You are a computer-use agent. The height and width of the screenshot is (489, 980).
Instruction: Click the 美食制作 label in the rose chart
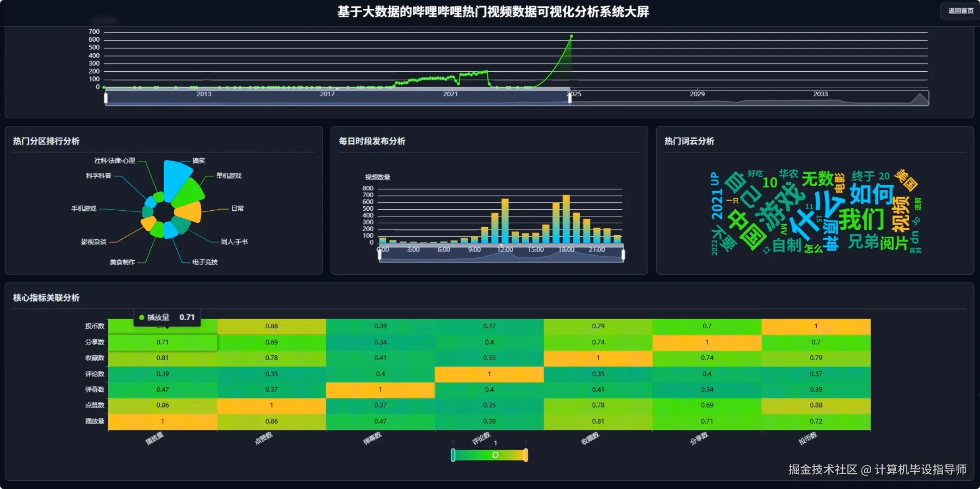click(122, 262)
